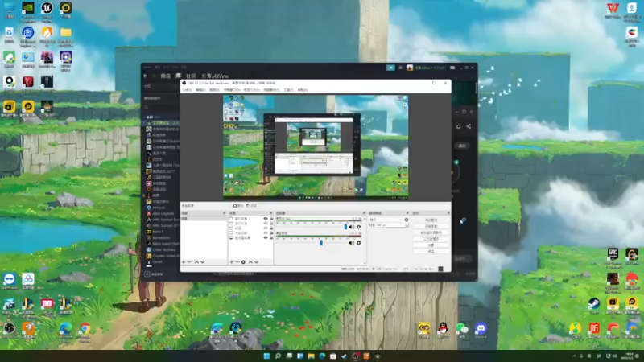Click the 滤镜 filters button above OBS sources
The image size is (644, 362).
[251, 206]
